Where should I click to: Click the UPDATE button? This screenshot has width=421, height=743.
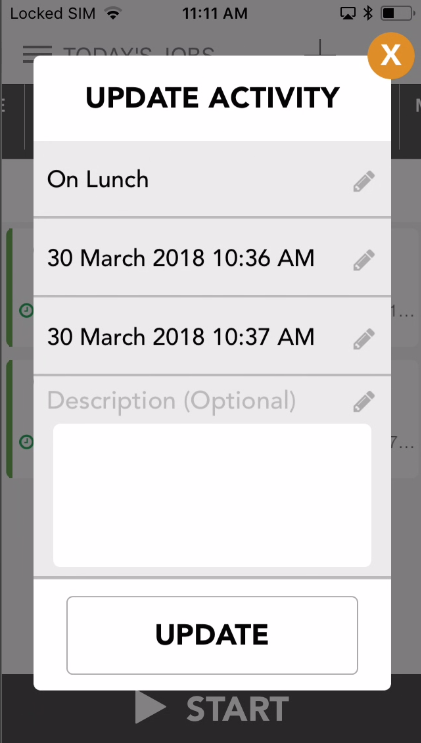212,635
